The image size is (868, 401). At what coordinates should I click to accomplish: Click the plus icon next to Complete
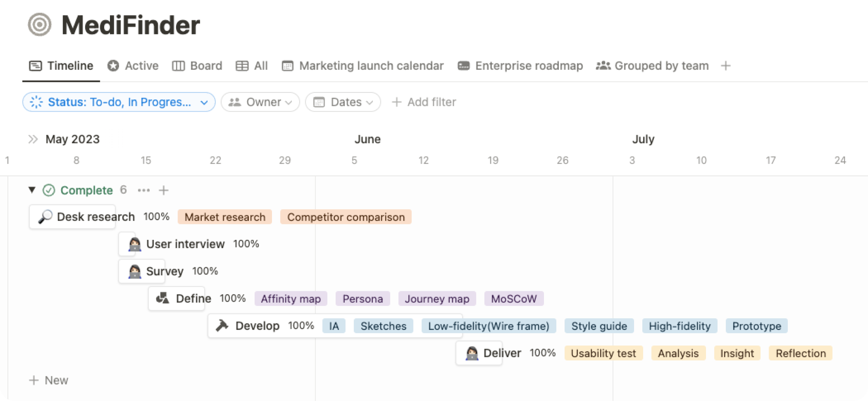click(164, 190)
